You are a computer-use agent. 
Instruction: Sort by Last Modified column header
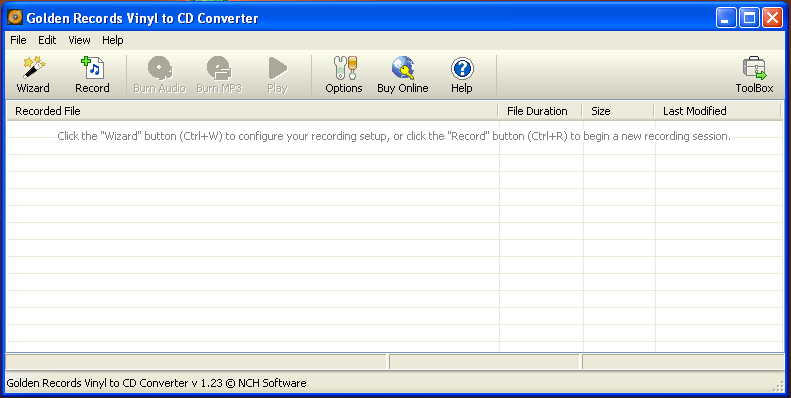tap(717, 111)
